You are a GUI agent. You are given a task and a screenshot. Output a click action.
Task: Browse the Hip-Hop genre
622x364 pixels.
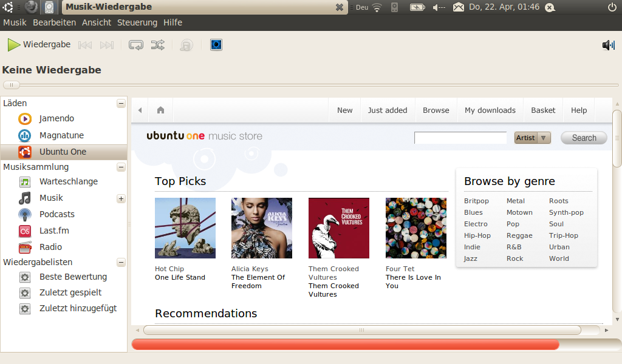coord(477,235)
